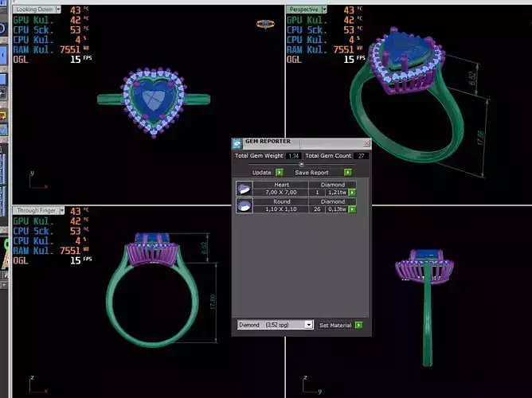Click Total Gem Weight value 1,34

click(x=294, y=156)
